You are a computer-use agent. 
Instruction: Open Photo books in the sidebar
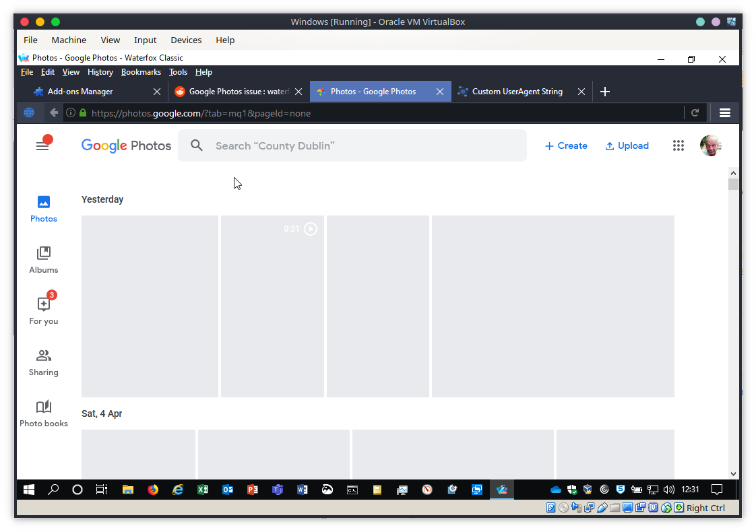pos(43,413)
